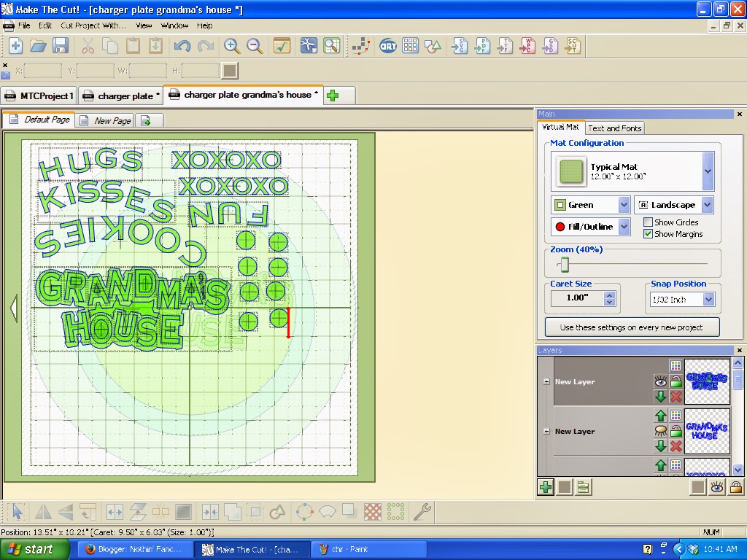
Task: Click the color swatch beside H field
Action: (230, 71)
